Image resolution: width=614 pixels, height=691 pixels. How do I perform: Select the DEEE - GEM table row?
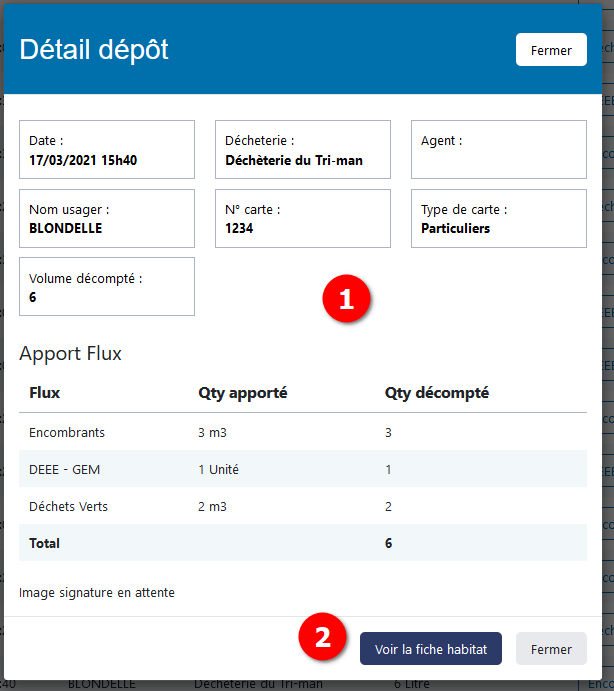point(302,469)
